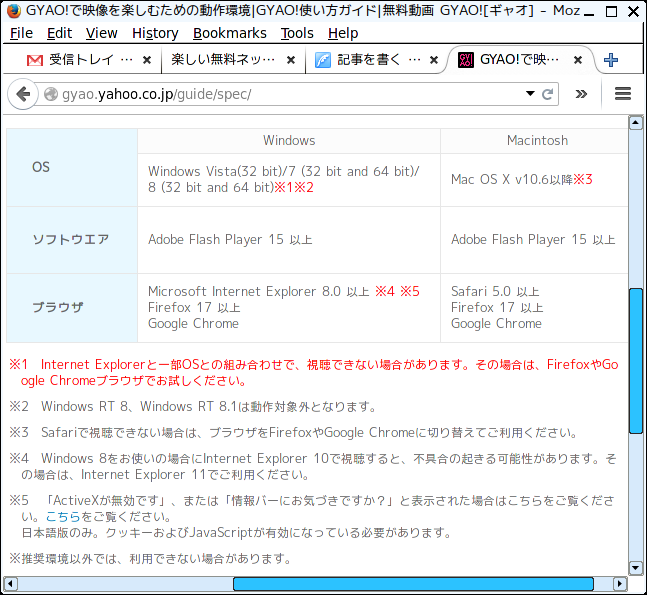Select the GYAO!で映 tab

coord(520,60)
